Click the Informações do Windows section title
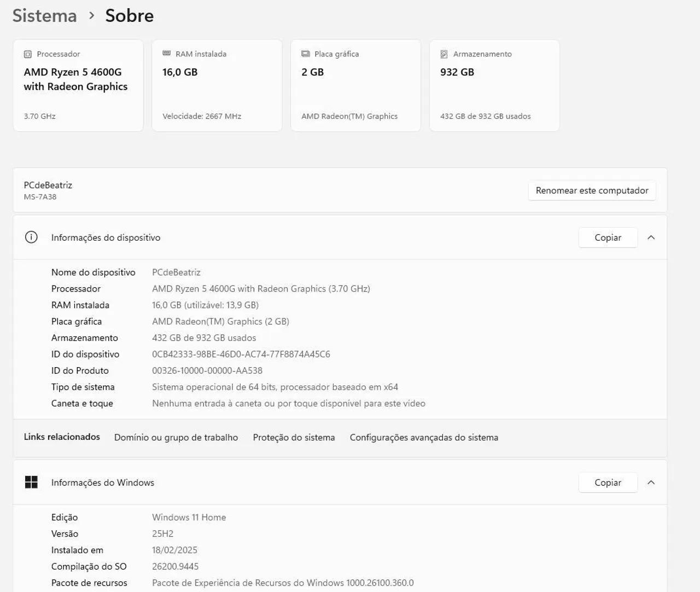700x592 pixels. 103,483
